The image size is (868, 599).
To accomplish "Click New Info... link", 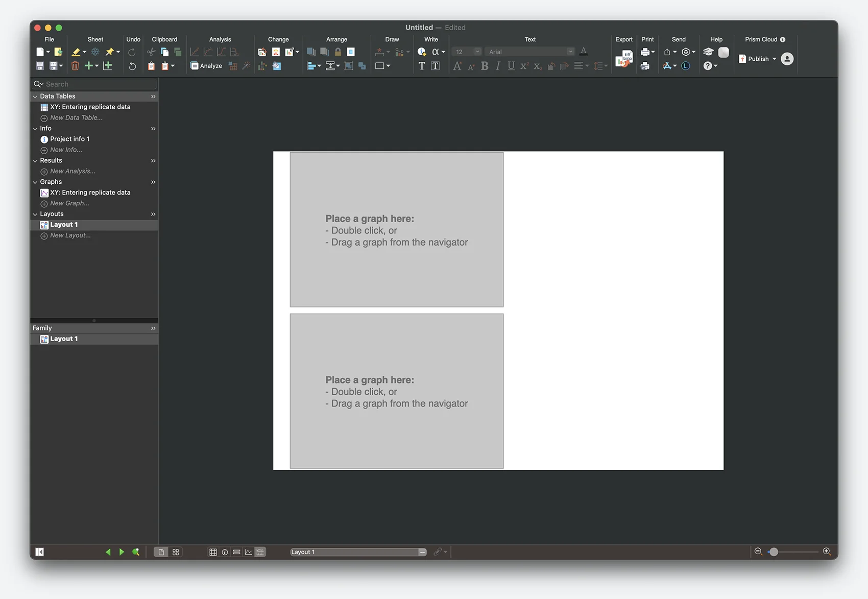I will (x=66, y=150).
